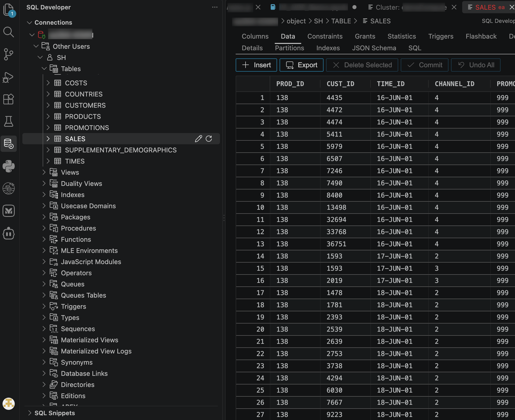
Task: Collapse the Other Users node
Action: pos(36,46)
